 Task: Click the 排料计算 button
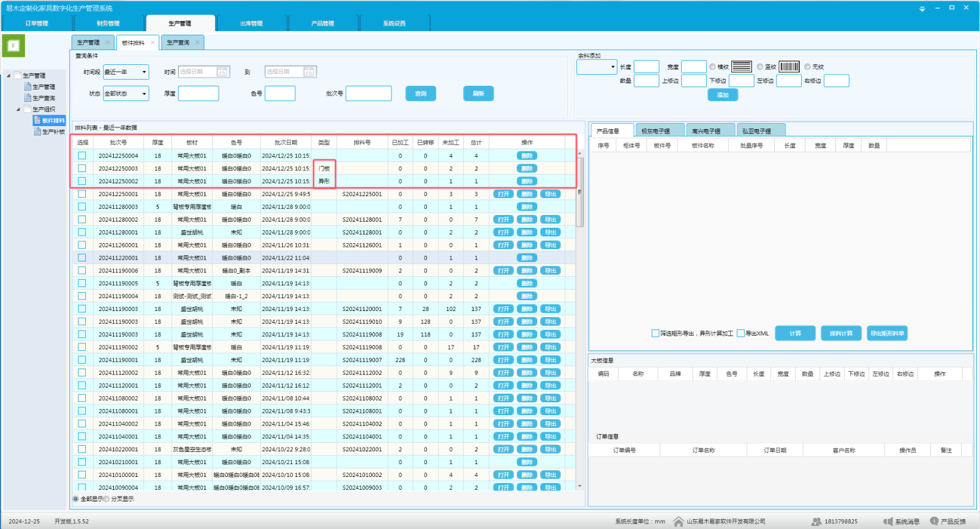pyautogui.click(x=841, y=333)
